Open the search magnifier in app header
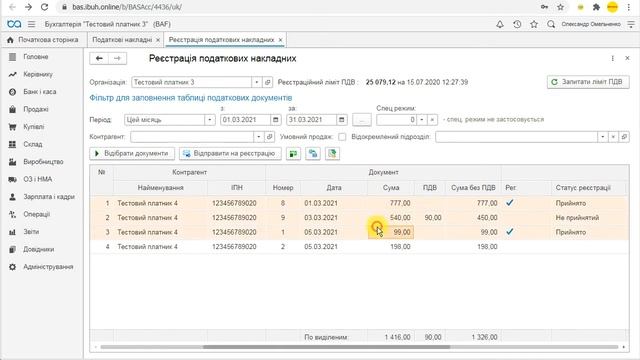This screenshot has width=640, height=360. (x=551, y=24)
